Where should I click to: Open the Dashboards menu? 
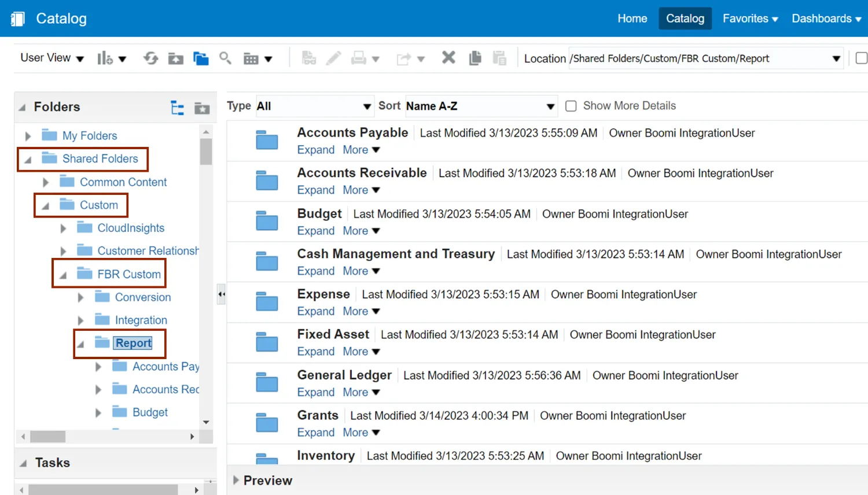[x=826, y=19]
